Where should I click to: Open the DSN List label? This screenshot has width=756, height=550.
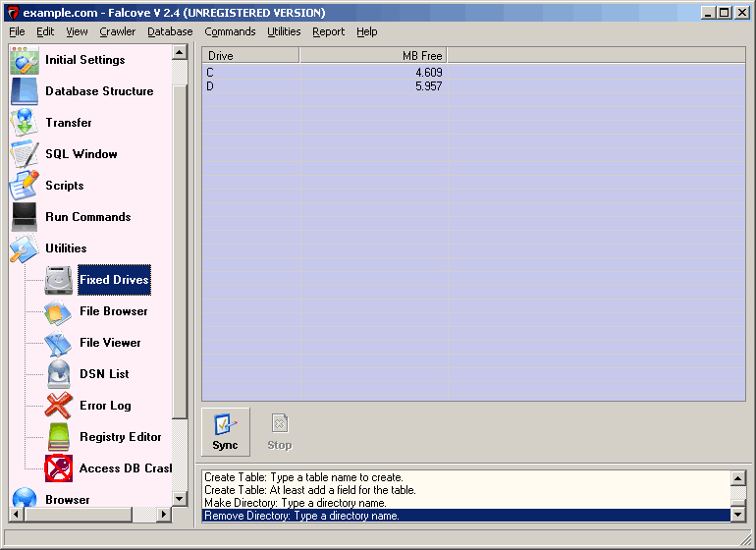pos(105,374)
